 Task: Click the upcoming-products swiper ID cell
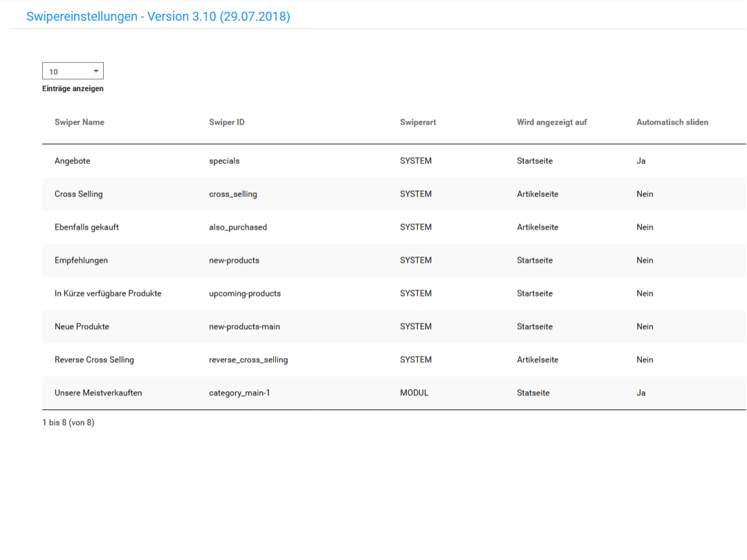[245, 294]
